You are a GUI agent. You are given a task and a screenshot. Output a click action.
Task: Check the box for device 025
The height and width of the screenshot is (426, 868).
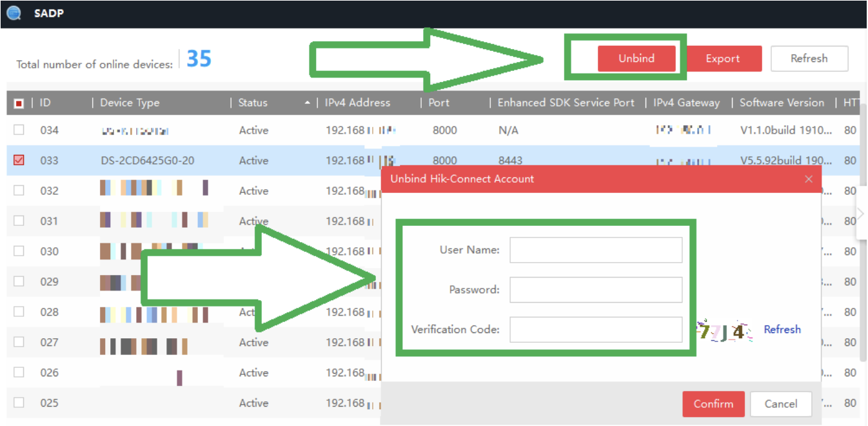click(x=19, y=403)
